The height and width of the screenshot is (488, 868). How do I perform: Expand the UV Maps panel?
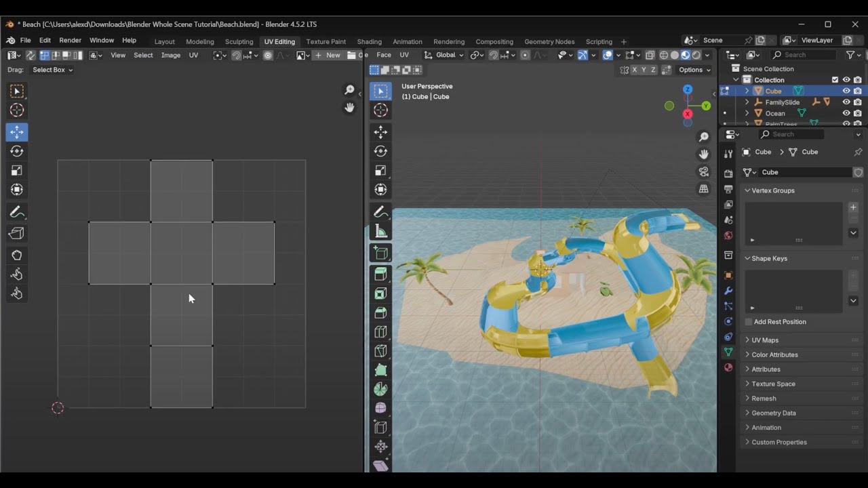click(765, 340)
